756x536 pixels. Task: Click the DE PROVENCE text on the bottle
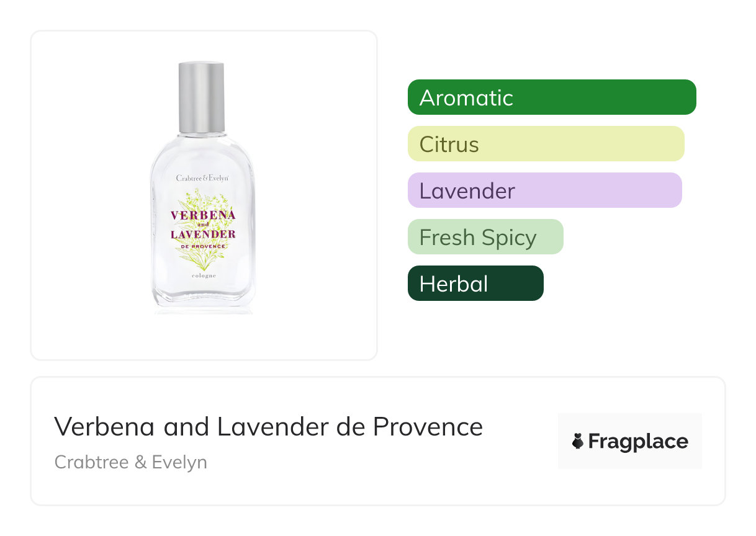[203, 246]
